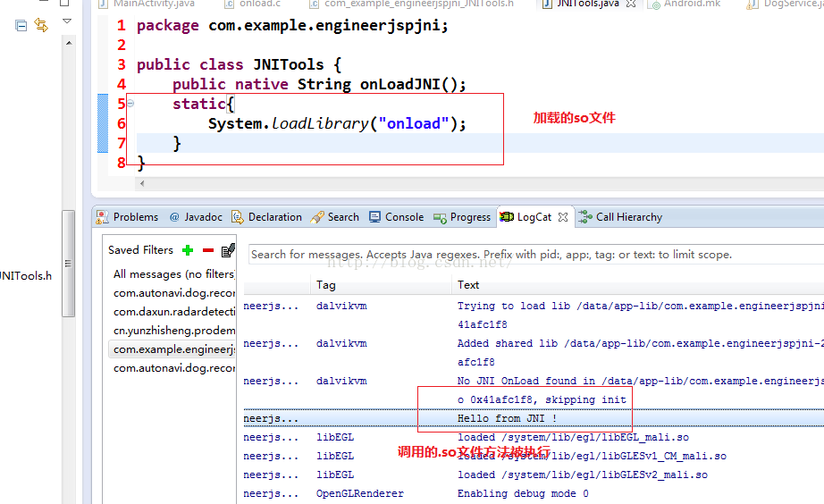This screenshot has height=504, width=824.
Task: Click the Tag column header
Action: [x=326, y=285]
